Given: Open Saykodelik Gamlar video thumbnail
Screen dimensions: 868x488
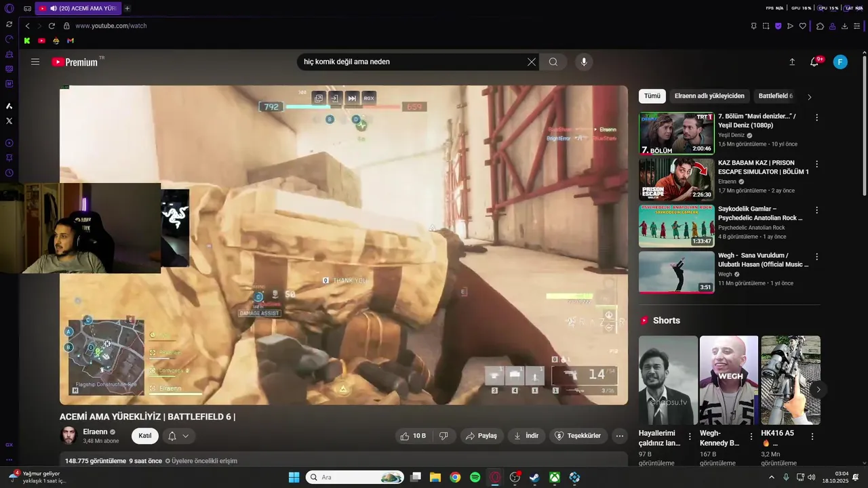Looking at the screenshot, I should (676, 226).
